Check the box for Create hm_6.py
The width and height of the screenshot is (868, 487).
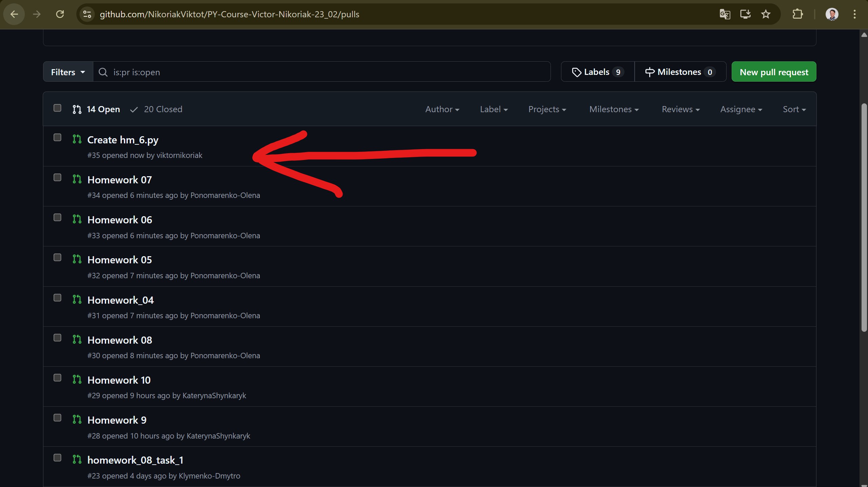pyautogui.click(x=57, y=138)
